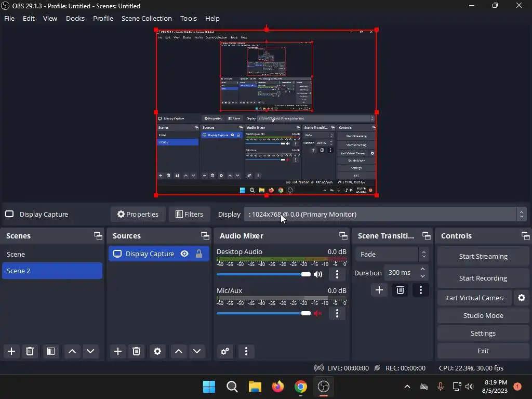Image resolution: width=532 pixels, height=399 pixels.
Task: Adjust Mic/Aux volume slider
Action: point(263,313)
